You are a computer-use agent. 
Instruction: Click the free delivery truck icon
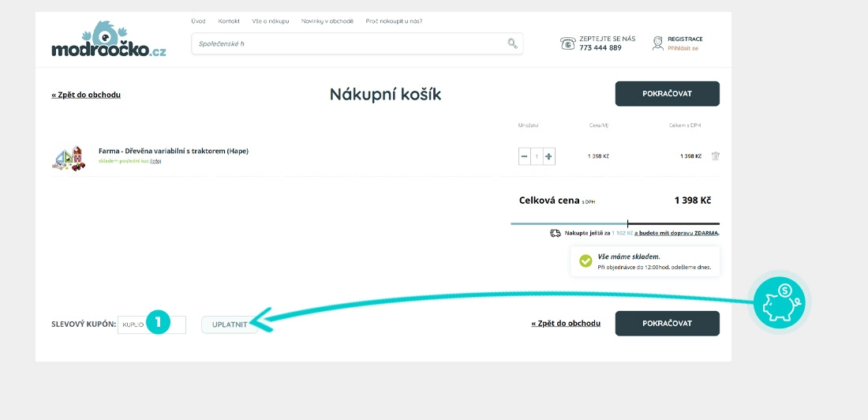(x=556, y=233)
